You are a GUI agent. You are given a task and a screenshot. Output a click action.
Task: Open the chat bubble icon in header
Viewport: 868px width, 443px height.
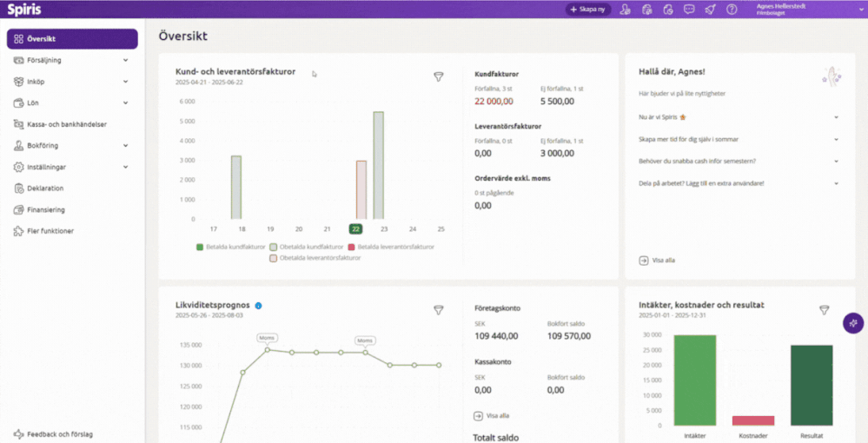[689, 10]
